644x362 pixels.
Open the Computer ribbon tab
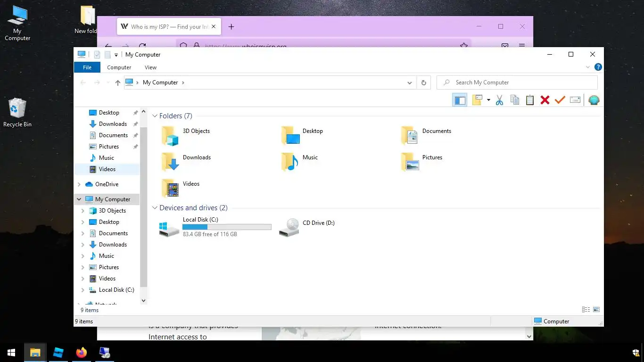[x=119, y=67]
